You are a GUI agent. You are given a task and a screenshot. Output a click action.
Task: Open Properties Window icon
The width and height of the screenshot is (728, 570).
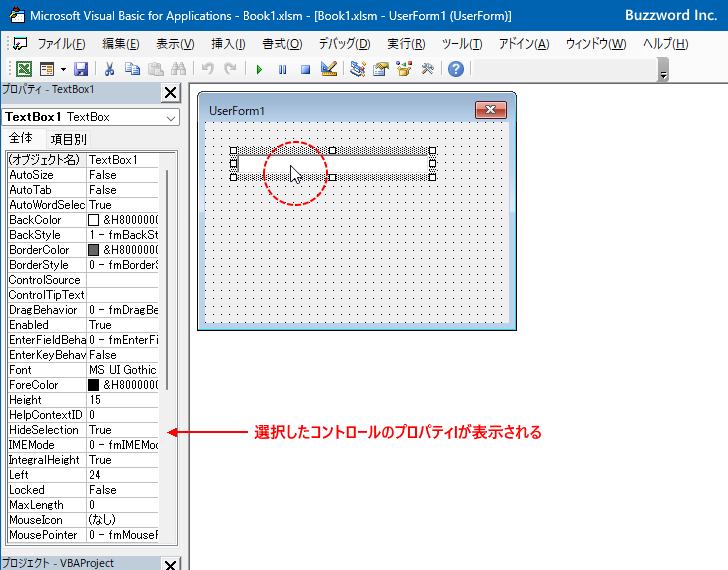point(381,69)
